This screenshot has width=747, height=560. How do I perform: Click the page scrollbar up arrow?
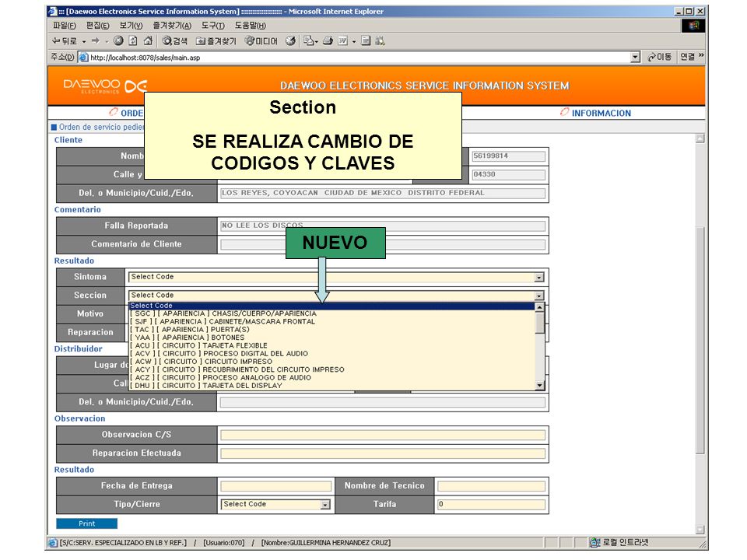[700, 138]
